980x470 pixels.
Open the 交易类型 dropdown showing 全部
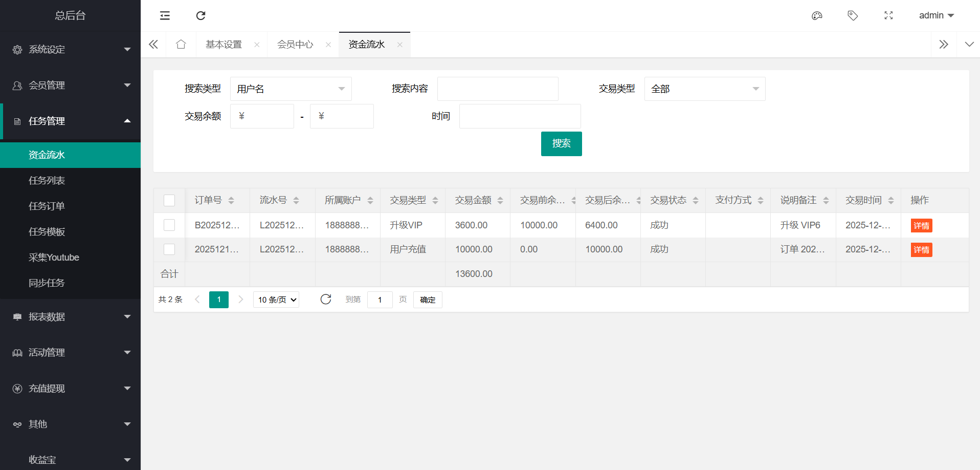(x=704, y=89)
